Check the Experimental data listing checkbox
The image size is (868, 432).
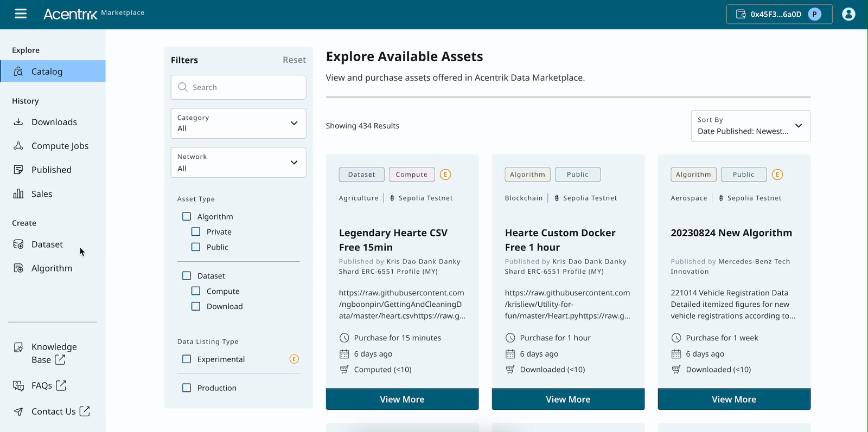(x=187, y=359)
